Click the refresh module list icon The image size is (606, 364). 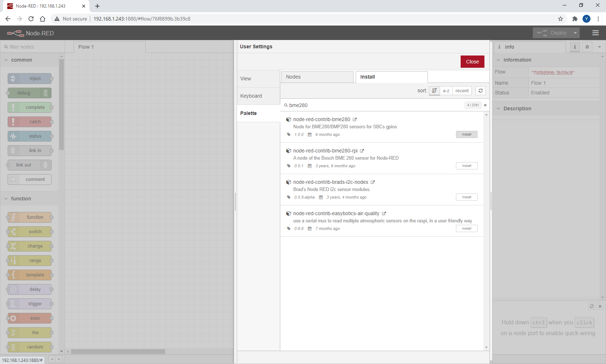tap(480, 91)
